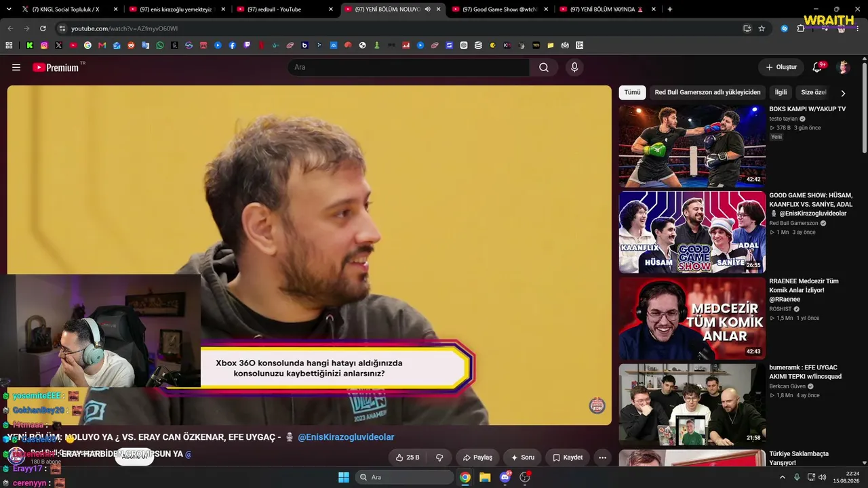
Task: Open the Red Bull watermark on the video
Action: point(597,405)
